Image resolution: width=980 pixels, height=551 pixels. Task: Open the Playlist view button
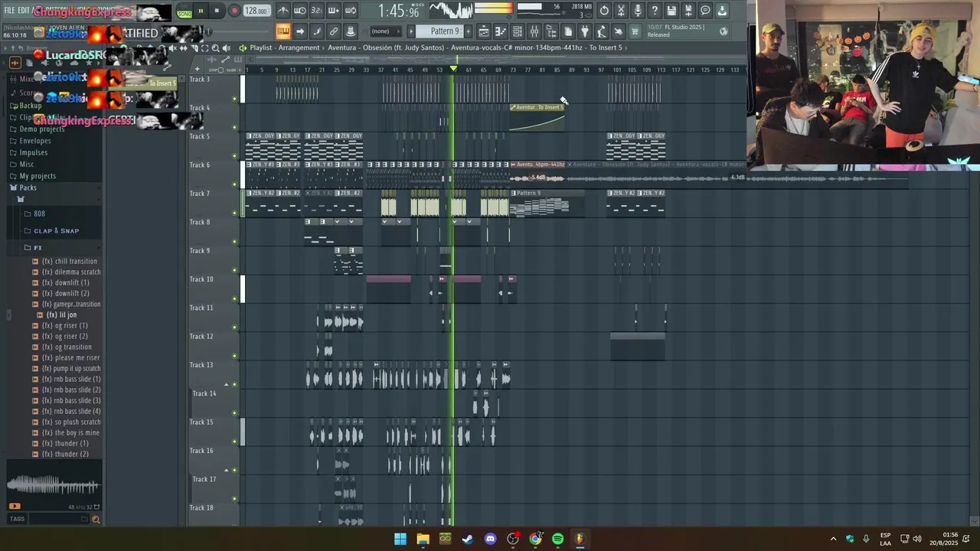pyautogui.click(x=484, y=31)
